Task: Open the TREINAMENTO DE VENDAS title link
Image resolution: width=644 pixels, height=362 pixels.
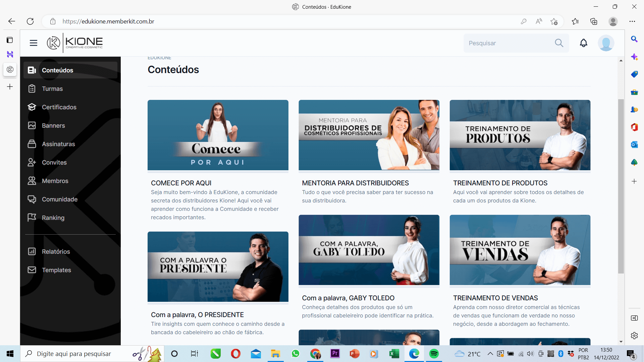Action: point(495,298)
